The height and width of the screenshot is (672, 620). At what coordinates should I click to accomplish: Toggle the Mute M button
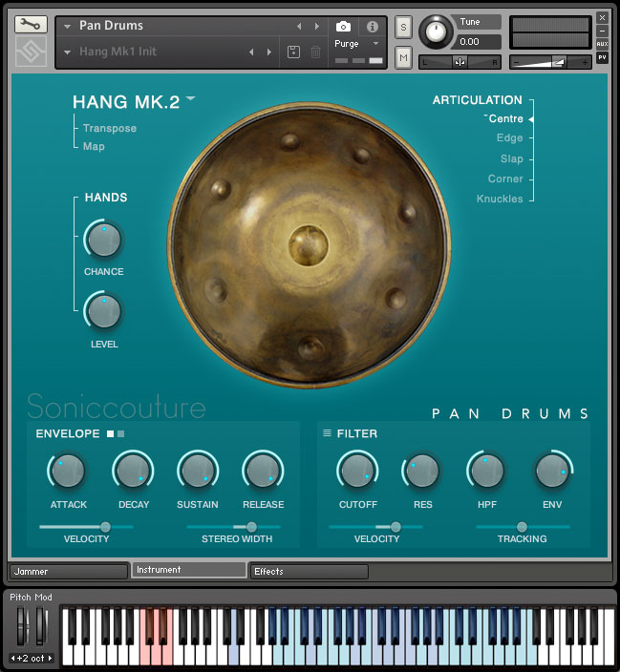403,57
